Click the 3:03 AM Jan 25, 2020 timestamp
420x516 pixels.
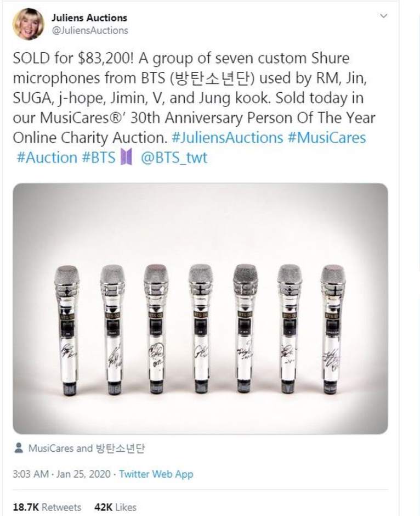pyautogui.click(x=63, y=474)
